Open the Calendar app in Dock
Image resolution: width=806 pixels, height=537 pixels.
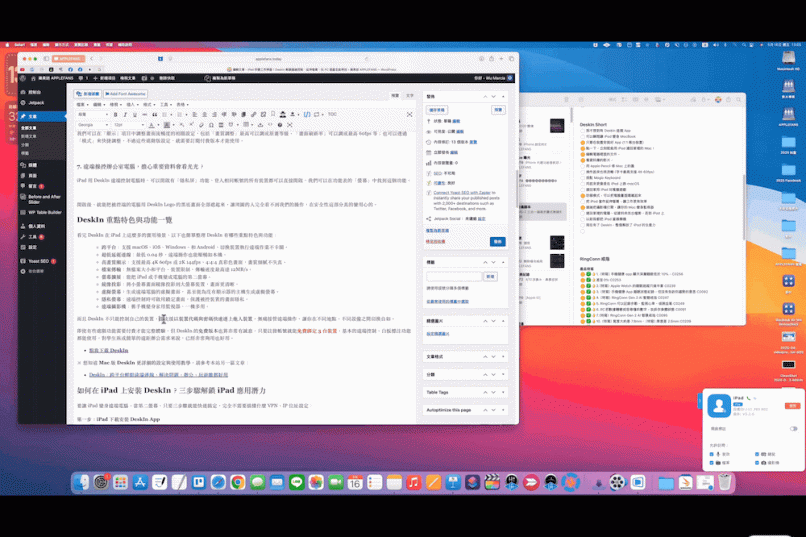(x=355, y=482)
